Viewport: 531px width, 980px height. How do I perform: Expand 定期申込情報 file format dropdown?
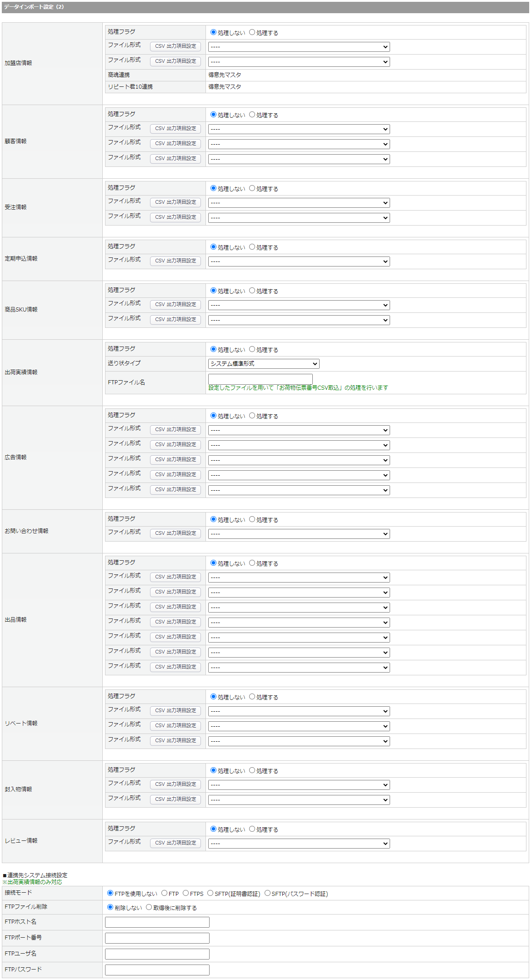tap(299, 261)
